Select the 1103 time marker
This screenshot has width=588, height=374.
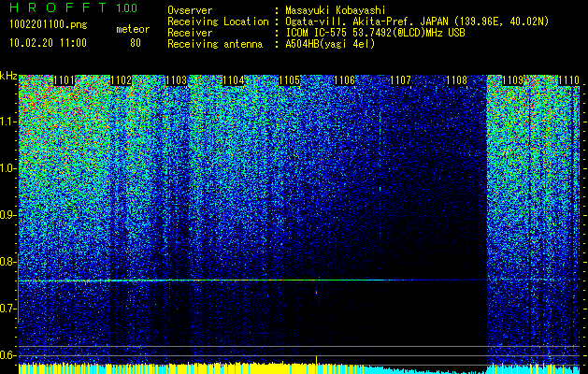(176, 80)
